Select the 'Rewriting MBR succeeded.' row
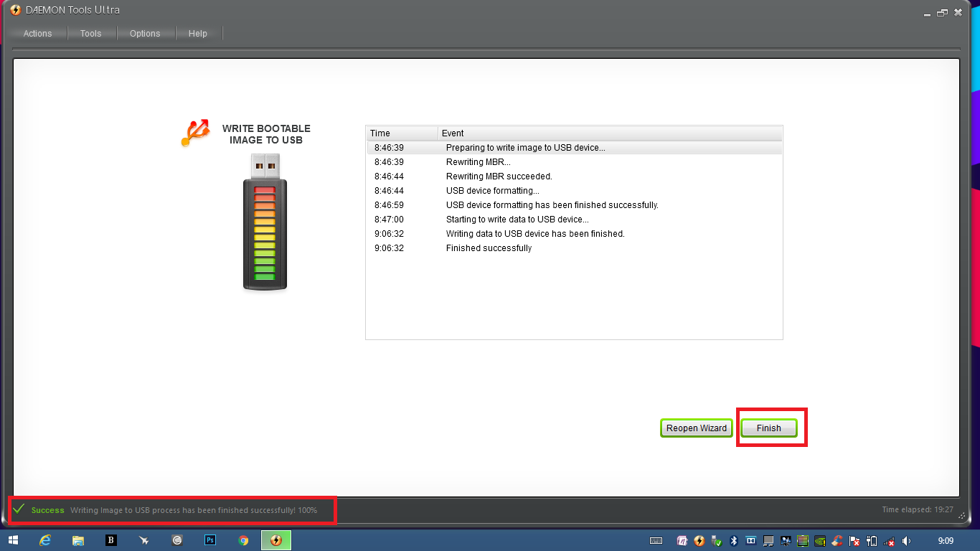 click(x=575, y=176)
